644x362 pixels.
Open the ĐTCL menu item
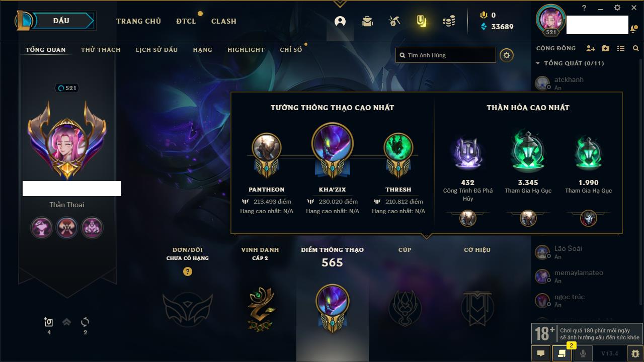point(186,21)
